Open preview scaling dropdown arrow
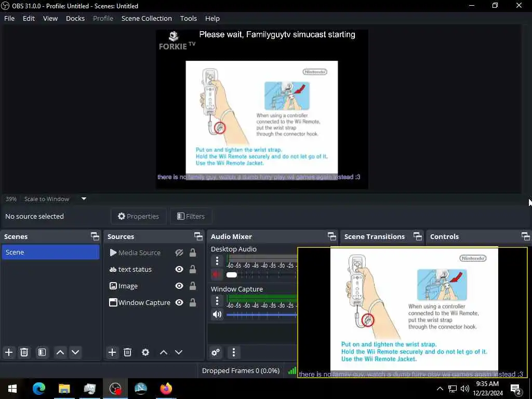This screenshot has width=532, height=399. (84, 199)
